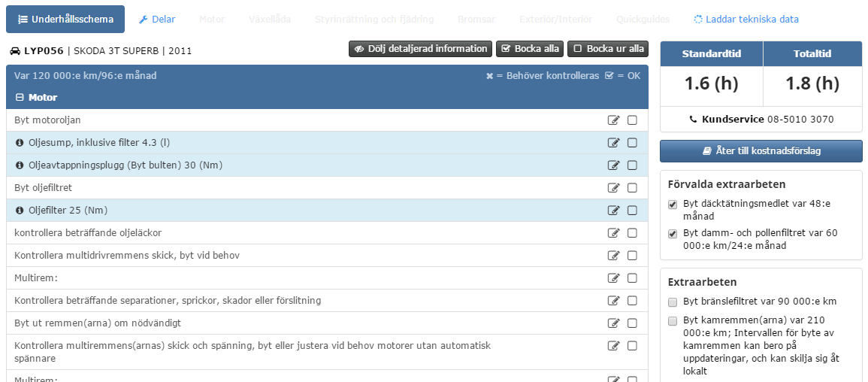Click edit icon for Byt oljefiltret
The width and height of the screenshot is (868, 382).
tap(613, 188)
